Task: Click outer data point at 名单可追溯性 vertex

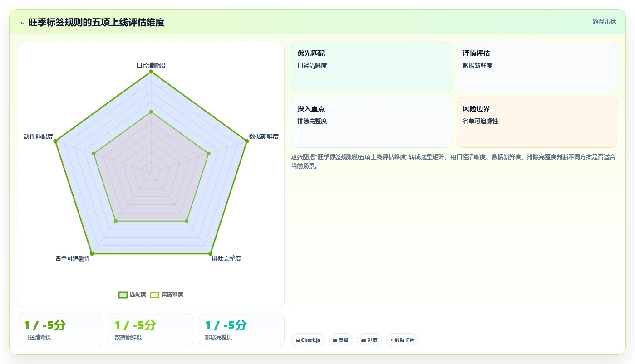Action: (x=92, y=253)
